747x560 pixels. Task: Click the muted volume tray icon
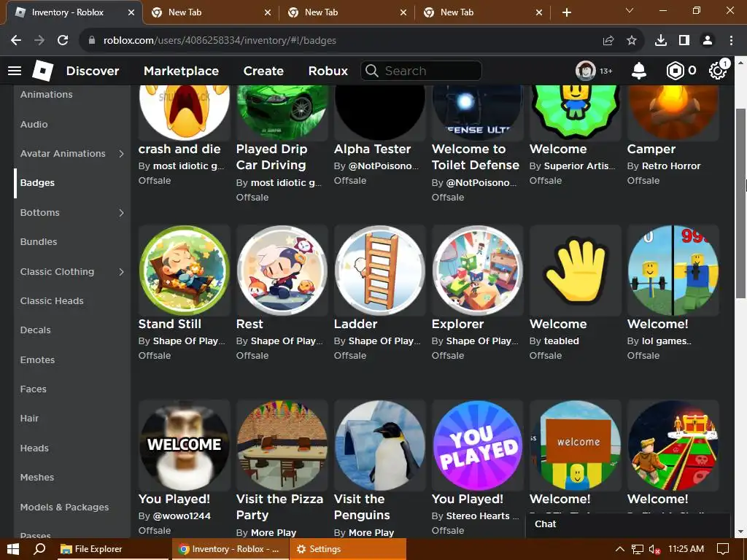654,550
